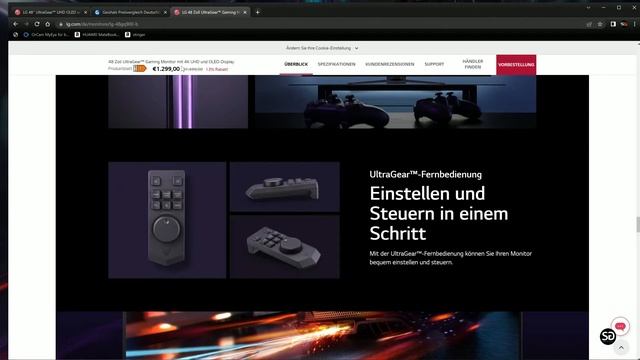Close the active LG 48 Zoll tab

[245, 12]
